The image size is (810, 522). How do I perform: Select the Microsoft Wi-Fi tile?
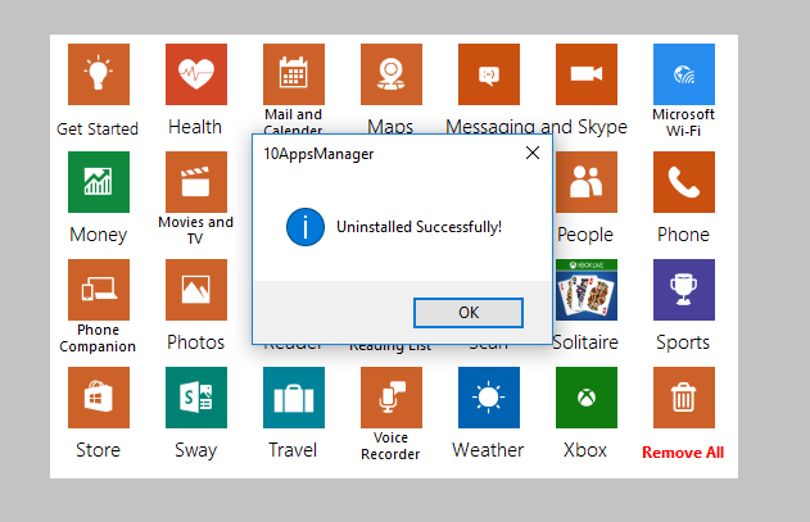click(x=684, y=74)
